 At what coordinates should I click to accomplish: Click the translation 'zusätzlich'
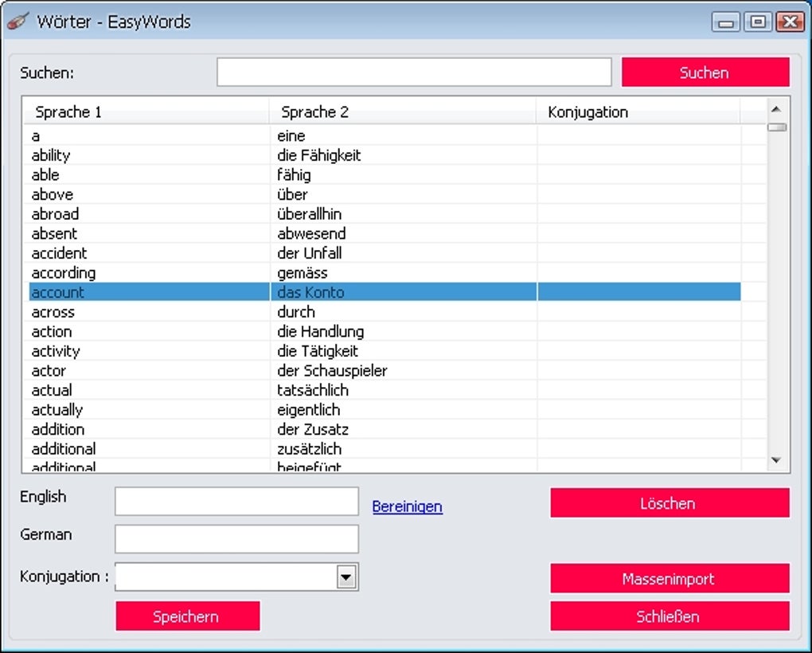click(x=309, y=449)
